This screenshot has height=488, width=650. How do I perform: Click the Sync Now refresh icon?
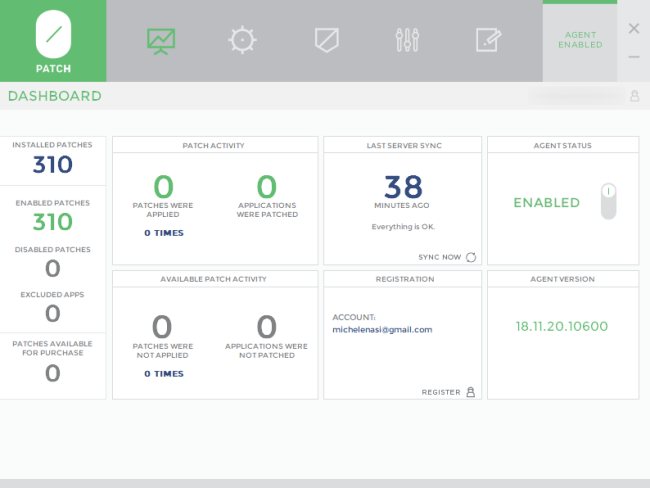(x=471, y=257)
